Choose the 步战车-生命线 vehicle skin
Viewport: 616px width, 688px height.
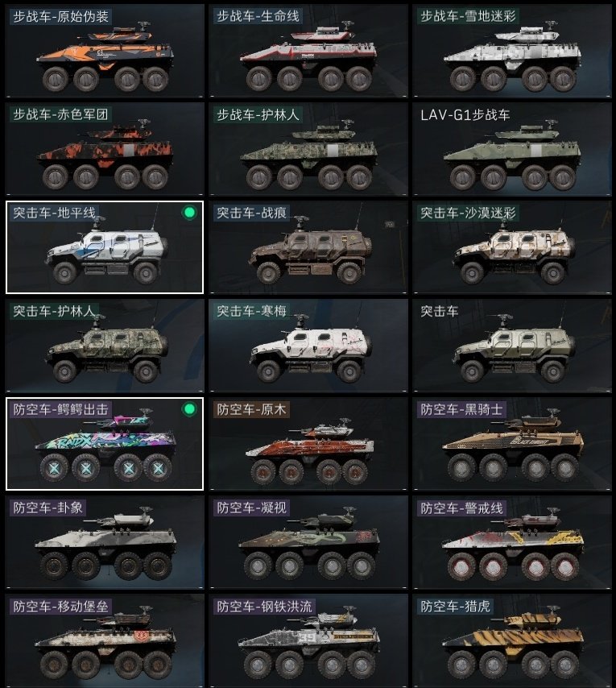coord(308,51)
